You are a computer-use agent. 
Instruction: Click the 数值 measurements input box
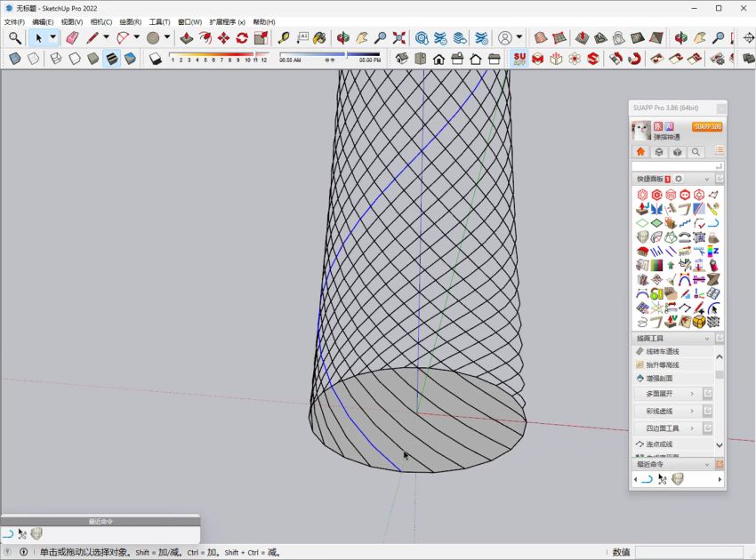click(689, 552)
